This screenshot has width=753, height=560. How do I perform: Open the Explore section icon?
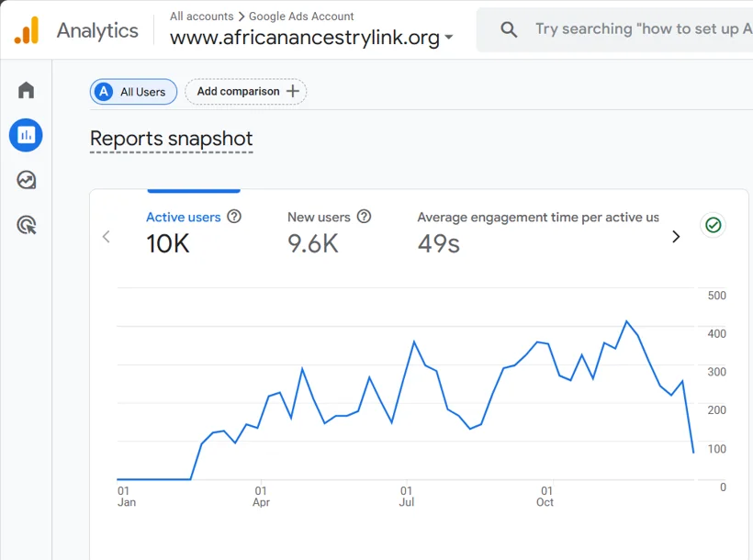pyautogui.click(x=26, y=180)
